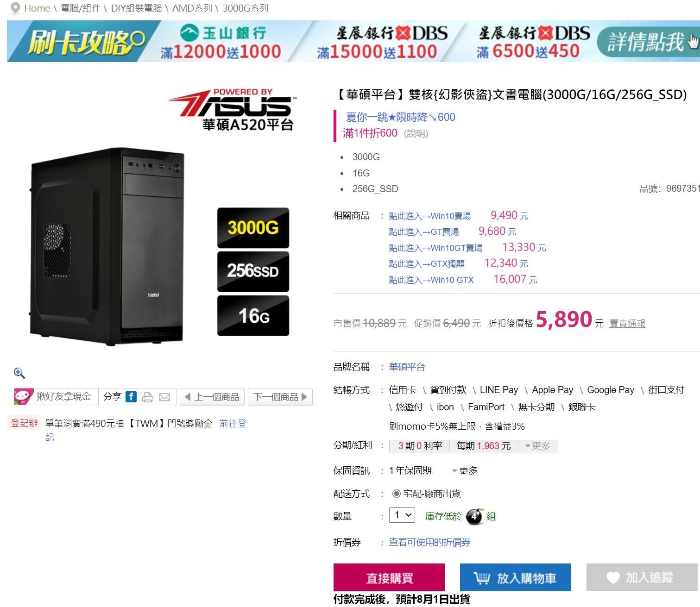Share product via Facebook icon
Image resolution: width=700 pixels, height=607 pixels.
(x=131, y=396)
